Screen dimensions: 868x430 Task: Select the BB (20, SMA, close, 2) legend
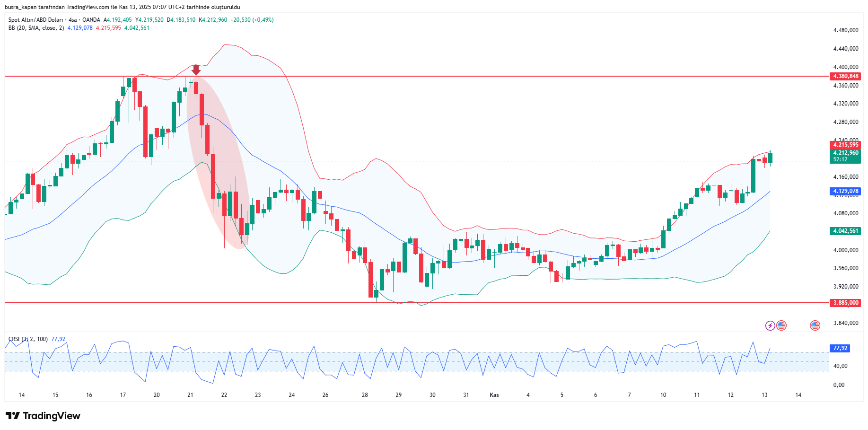pos(36,28)
